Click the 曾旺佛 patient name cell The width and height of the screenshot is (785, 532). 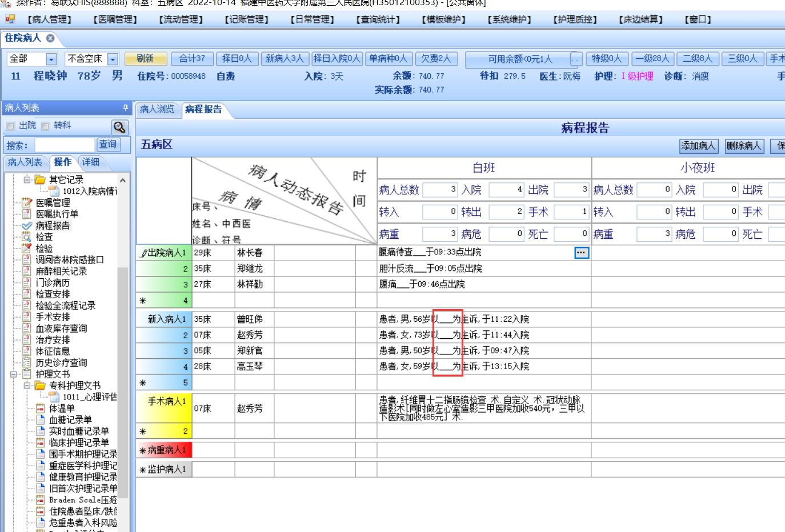click(x=254, y=319)
